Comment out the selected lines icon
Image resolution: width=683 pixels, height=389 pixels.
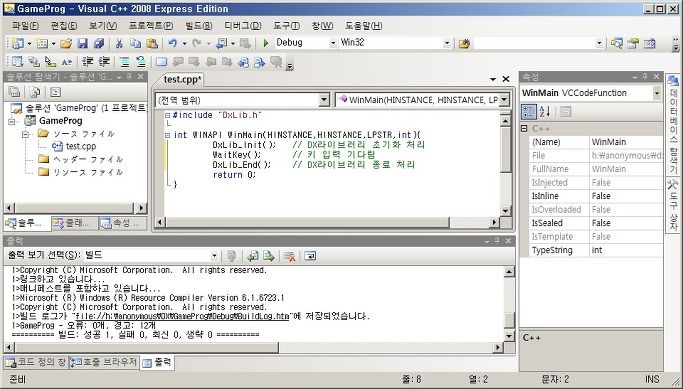[x=125, y=62]
